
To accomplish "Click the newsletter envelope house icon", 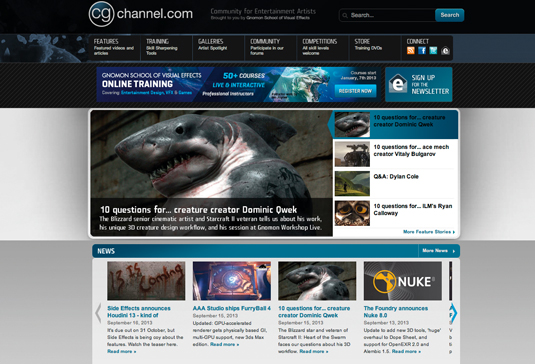I will [398, 83].
